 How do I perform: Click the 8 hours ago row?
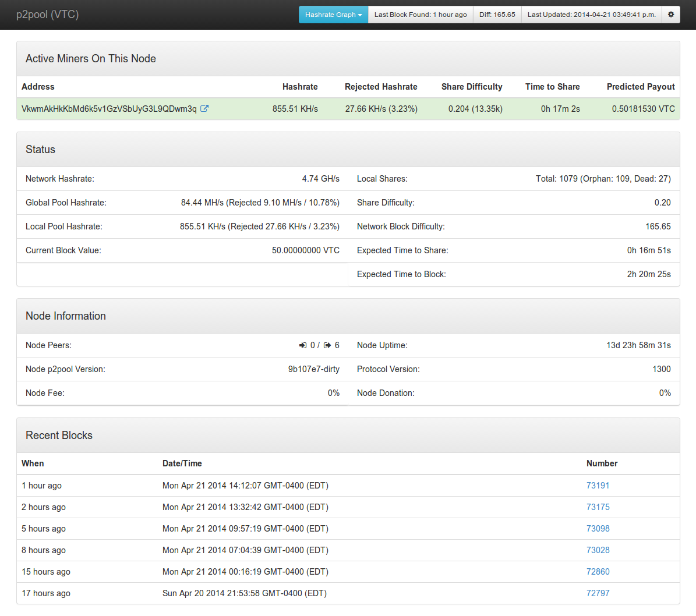point(348,550)
